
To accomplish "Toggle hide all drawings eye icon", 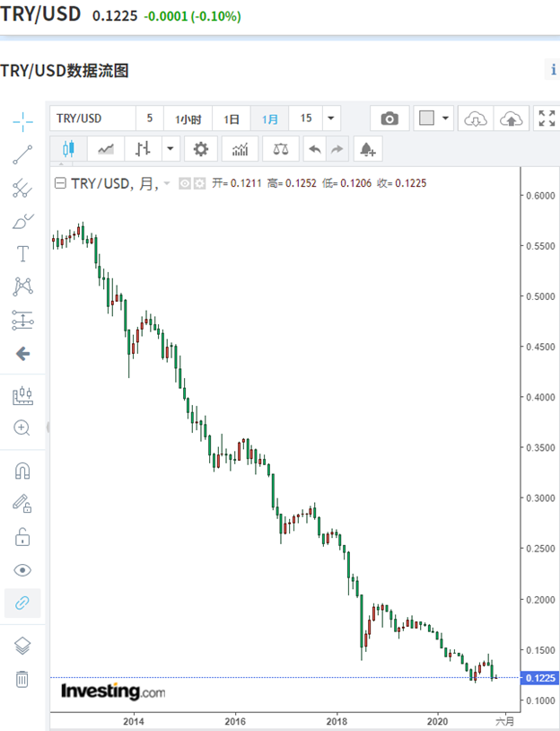I will 22,570.
